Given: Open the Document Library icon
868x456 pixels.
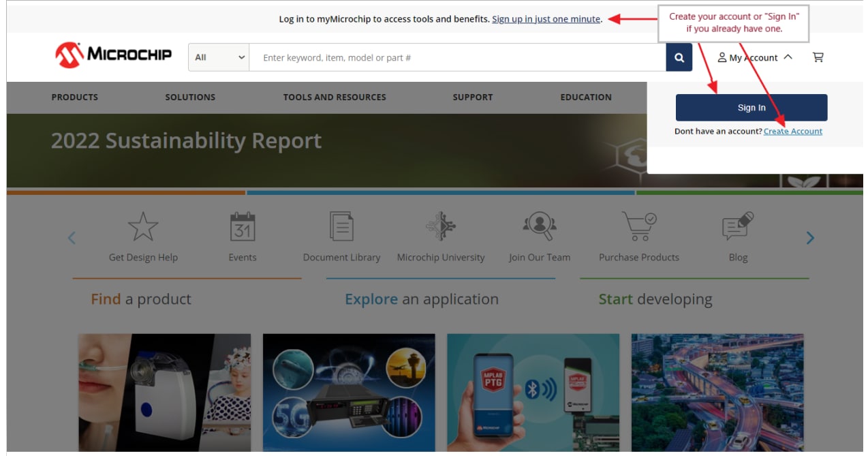Looking at the screenshot, I should pyautogui.click(x=342, y=226).
